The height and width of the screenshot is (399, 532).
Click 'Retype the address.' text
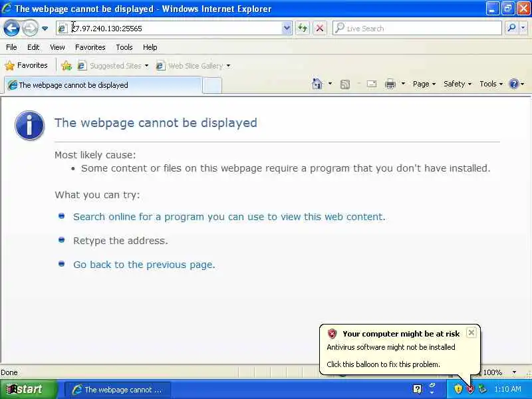pyautogui.click(x=120, y=241)
